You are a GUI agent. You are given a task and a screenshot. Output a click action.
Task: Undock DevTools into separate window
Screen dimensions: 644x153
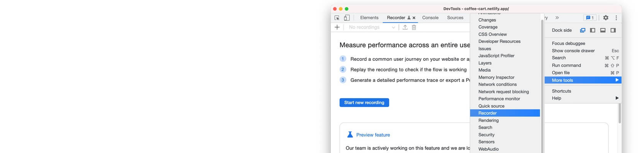[583, 30]
